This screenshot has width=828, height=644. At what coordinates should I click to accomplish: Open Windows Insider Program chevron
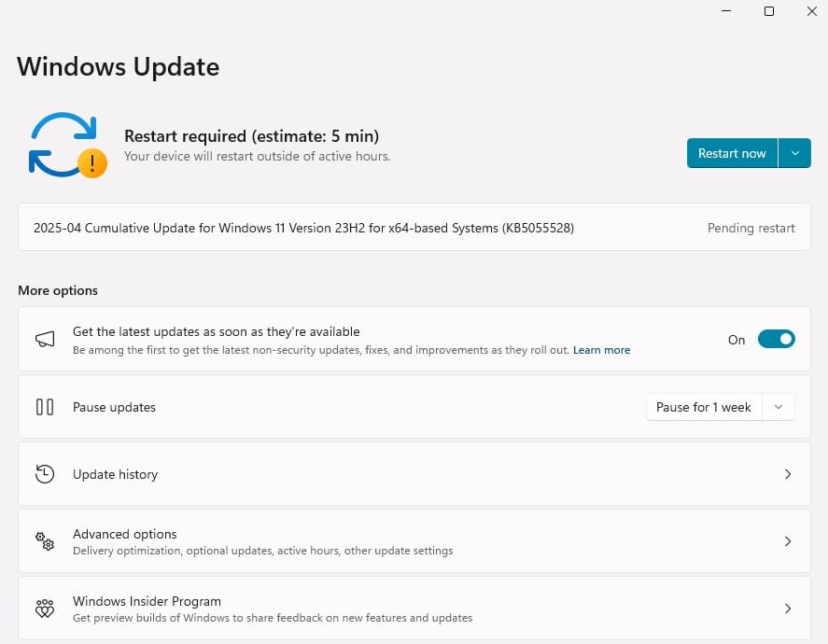[x=788, y=609]
